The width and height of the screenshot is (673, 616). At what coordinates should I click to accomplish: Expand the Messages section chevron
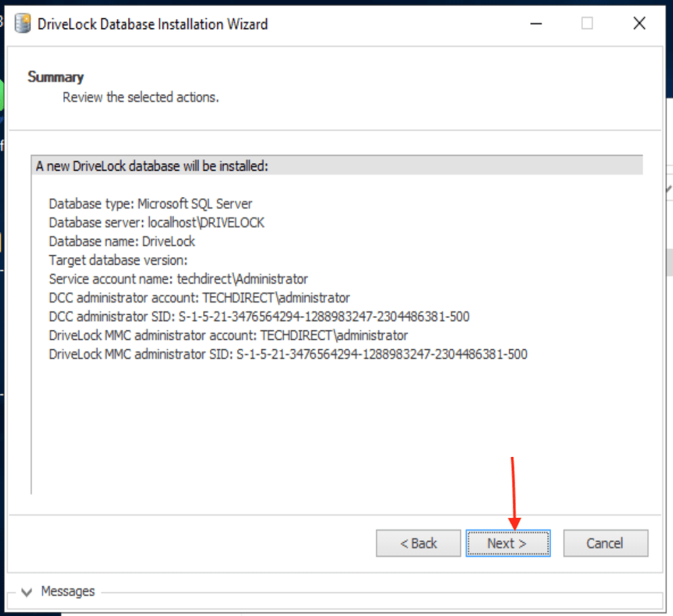[x=27, y=592]
